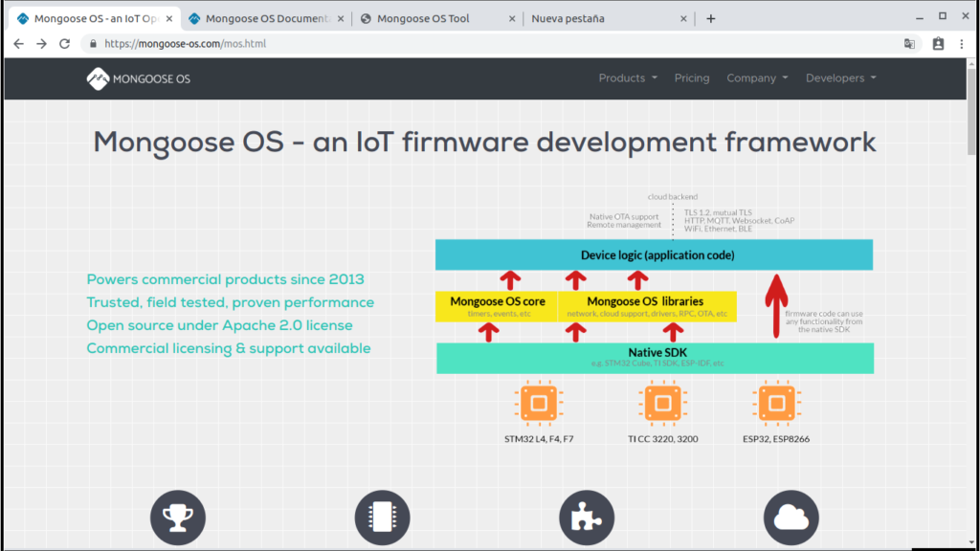The height and width of the screenshot is (551, 980).
Task: Close the Mongoose OS Tool tab
Action: pos(512,19)
